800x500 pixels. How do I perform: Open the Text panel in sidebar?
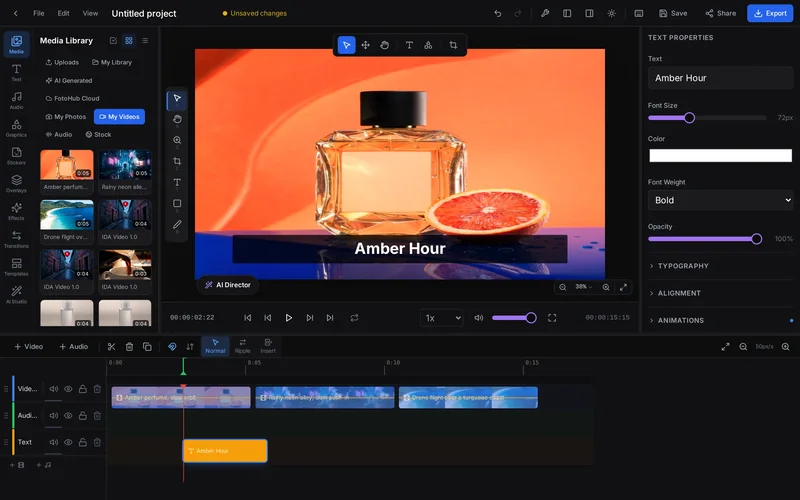(x=16, y=72)
